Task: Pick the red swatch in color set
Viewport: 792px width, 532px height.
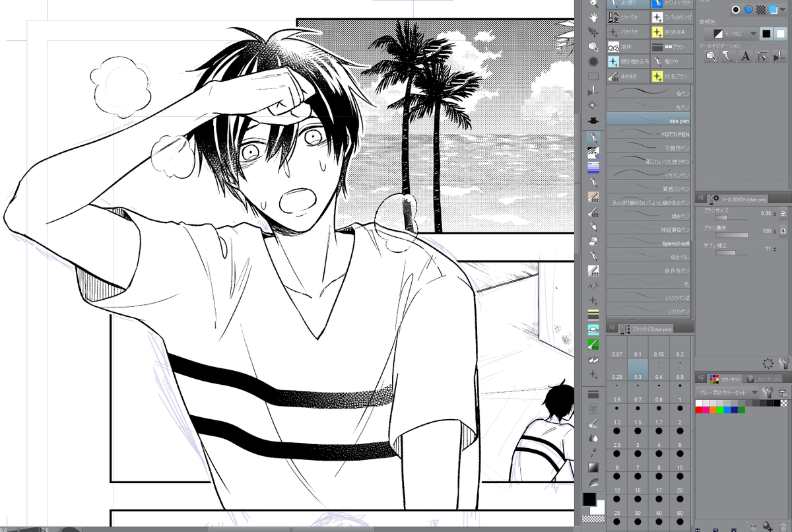Action: (x=700, y=410)
